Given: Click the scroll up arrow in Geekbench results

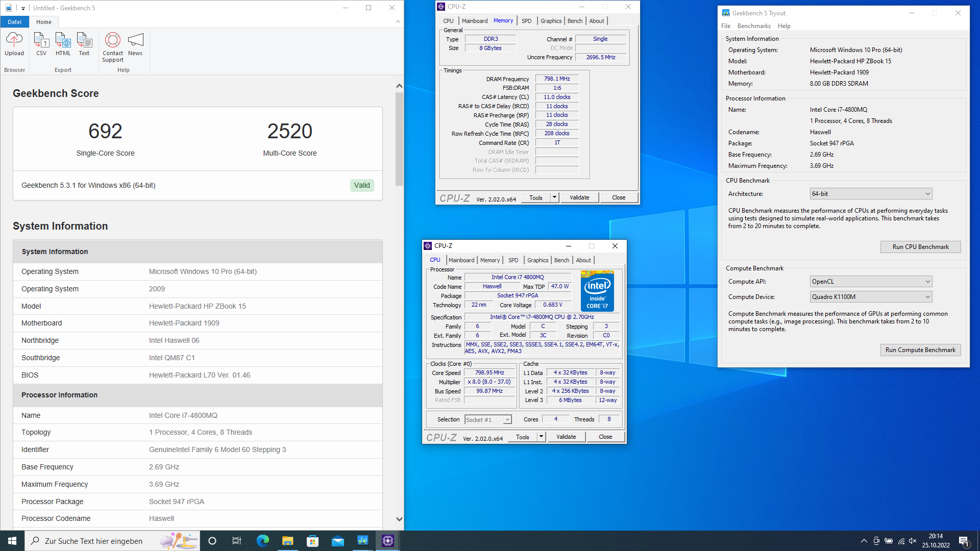Looking at the screenshot, I should coord(399,86).
